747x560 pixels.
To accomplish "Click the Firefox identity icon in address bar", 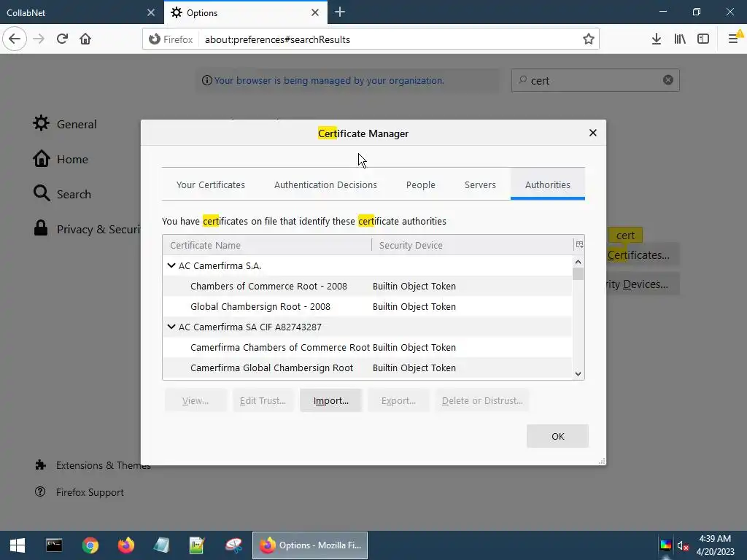I will click(x=155, y=39).
